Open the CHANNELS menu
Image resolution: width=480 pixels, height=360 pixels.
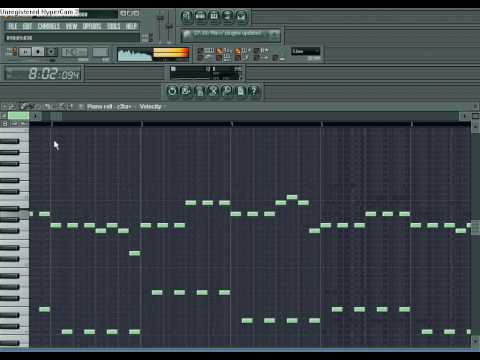pos(49,26)
